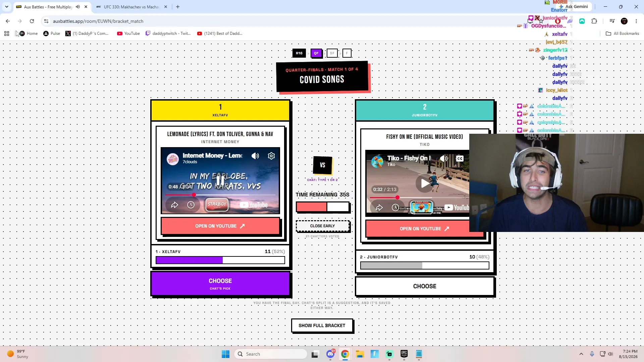The image size is (644, 362).
Task: Select the QF round tab
Action: [x=316, y=53]
